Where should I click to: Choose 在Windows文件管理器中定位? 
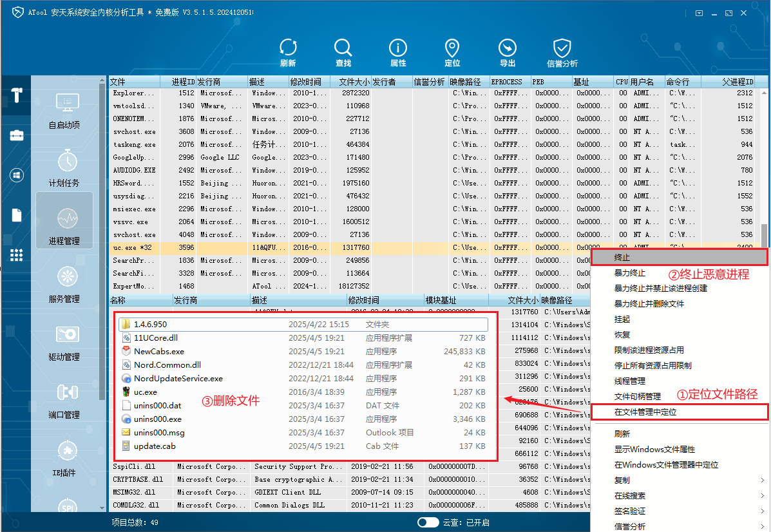[666, 464]
